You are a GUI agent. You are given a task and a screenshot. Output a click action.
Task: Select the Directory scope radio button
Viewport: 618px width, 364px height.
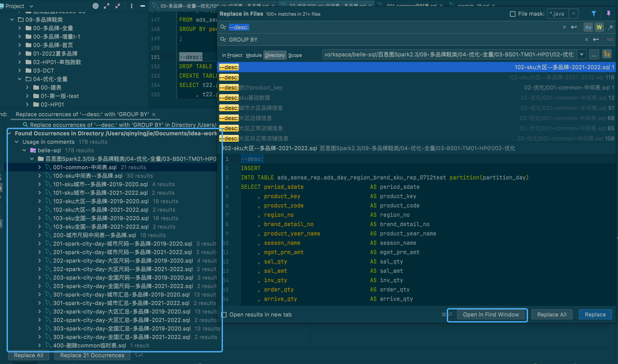(275, 55)
